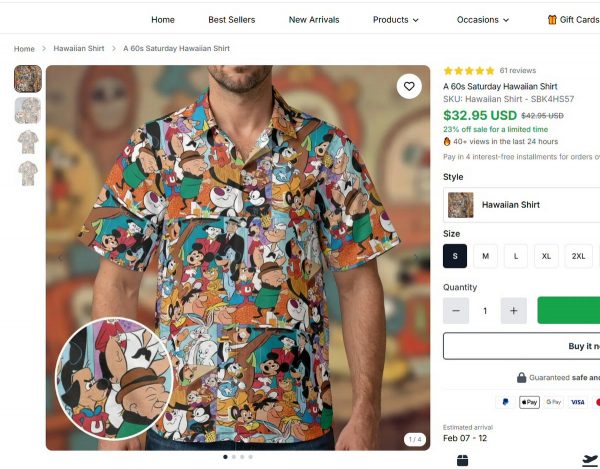Open the New Arrivals menu item
600x469 pixels.
[x=314, y=19]
